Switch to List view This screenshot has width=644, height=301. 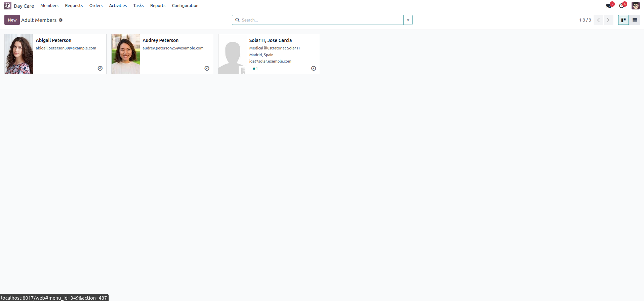pos(635,20)
